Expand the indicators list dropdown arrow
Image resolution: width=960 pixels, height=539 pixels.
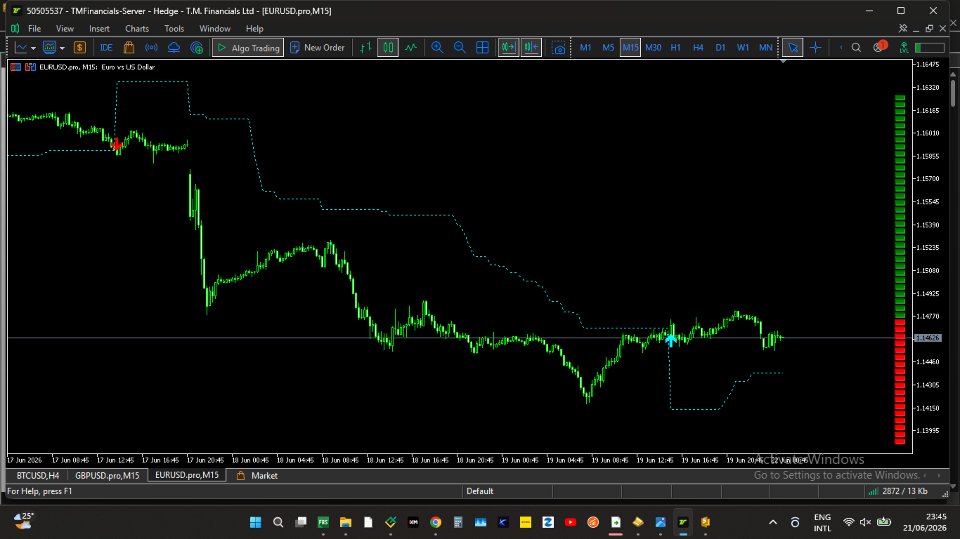pos(62,48)
